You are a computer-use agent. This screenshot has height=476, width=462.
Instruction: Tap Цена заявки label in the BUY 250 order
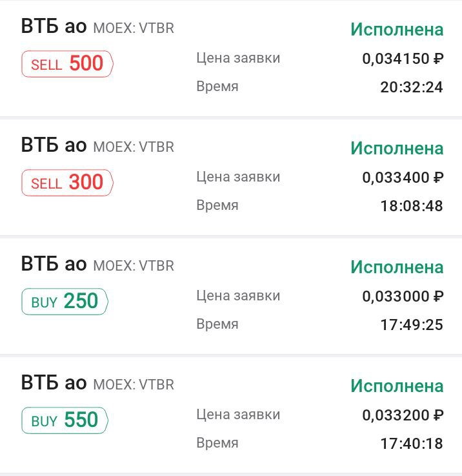pos(238,296)
